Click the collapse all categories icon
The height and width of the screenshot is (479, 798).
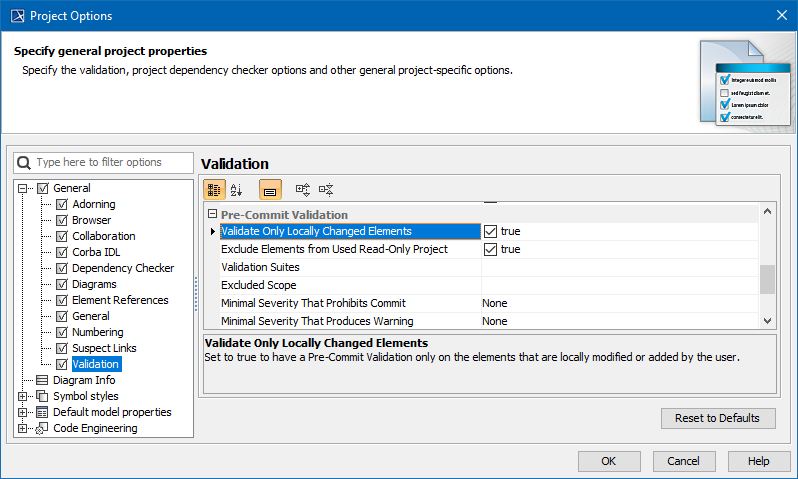325,189
